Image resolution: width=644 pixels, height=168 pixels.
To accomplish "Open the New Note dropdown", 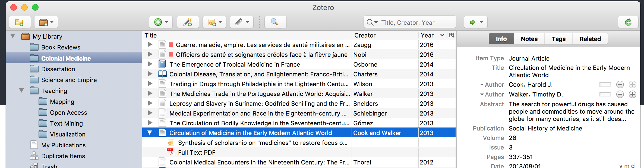I will coord(214,22).
